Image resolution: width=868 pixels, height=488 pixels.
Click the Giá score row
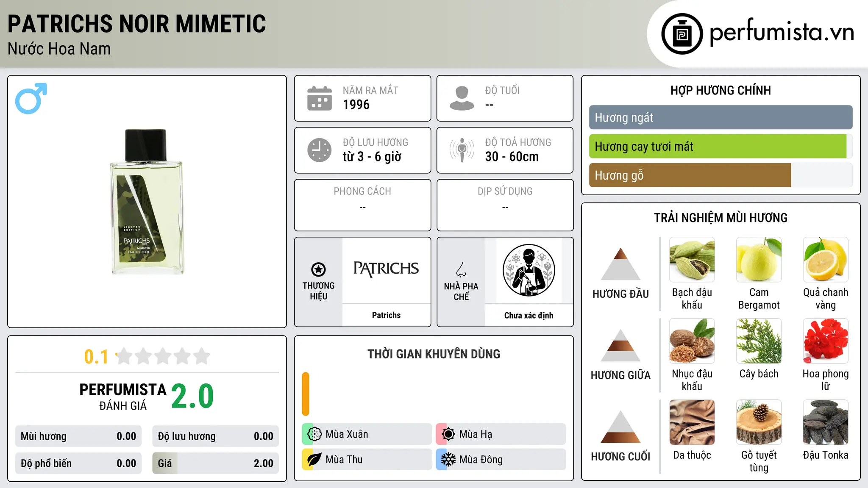(x=216, y=463)
